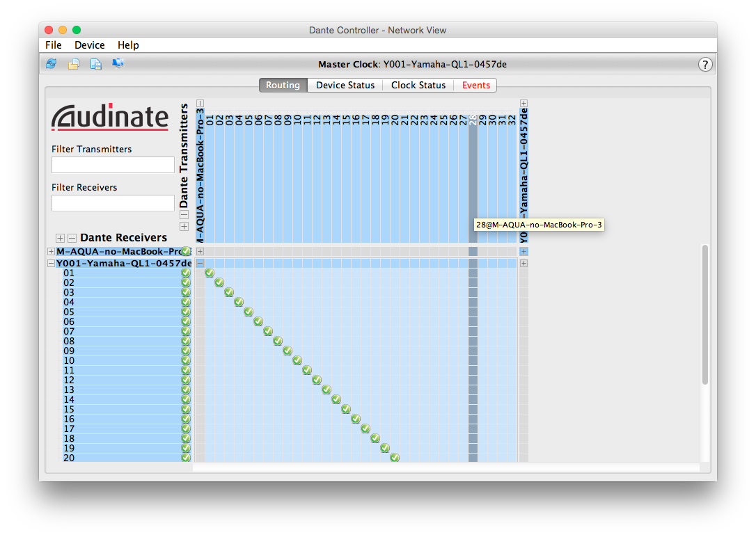Click status check icon beside receiver channel 17
This screenshot has width=756, height=537.
point(186,428)
